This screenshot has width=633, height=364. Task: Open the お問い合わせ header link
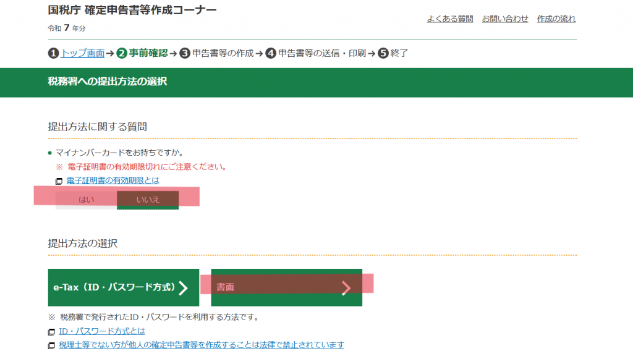(x=505, y=19)
